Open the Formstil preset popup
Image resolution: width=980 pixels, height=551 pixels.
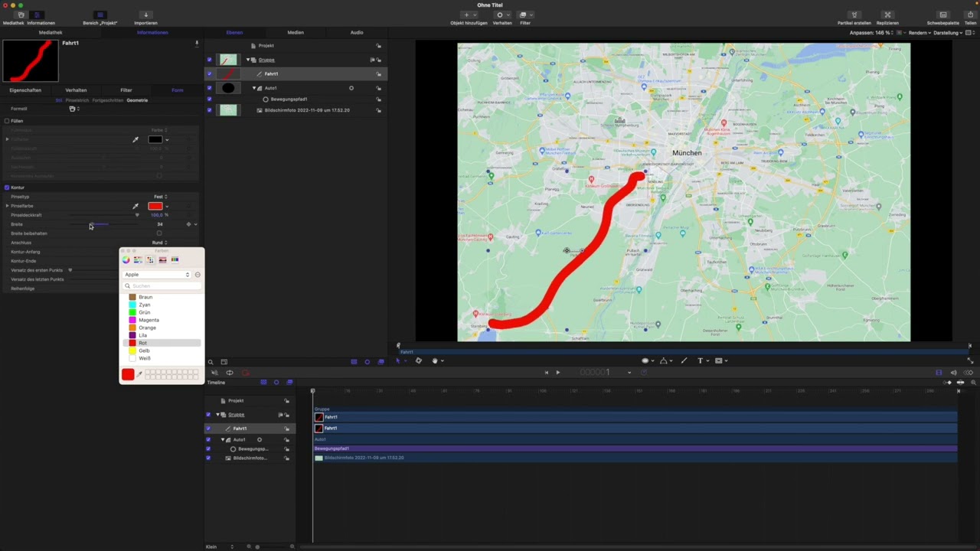pos(73,109)
